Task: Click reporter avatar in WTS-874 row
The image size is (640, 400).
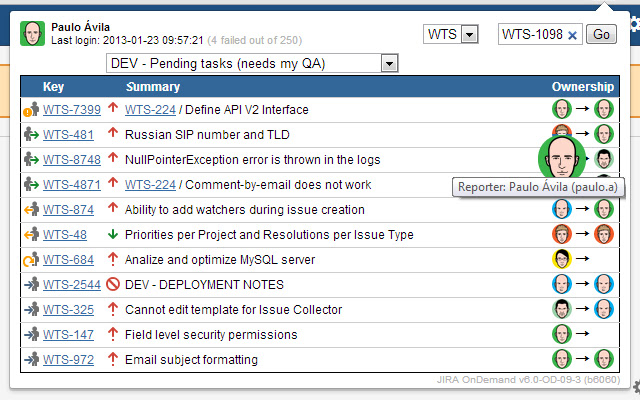Action: tap(562, 209)
